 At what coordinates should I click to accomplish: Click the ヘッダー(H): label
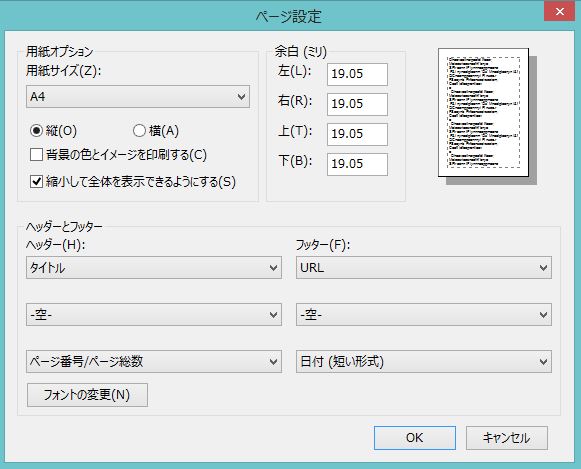(x=56, y=245)
